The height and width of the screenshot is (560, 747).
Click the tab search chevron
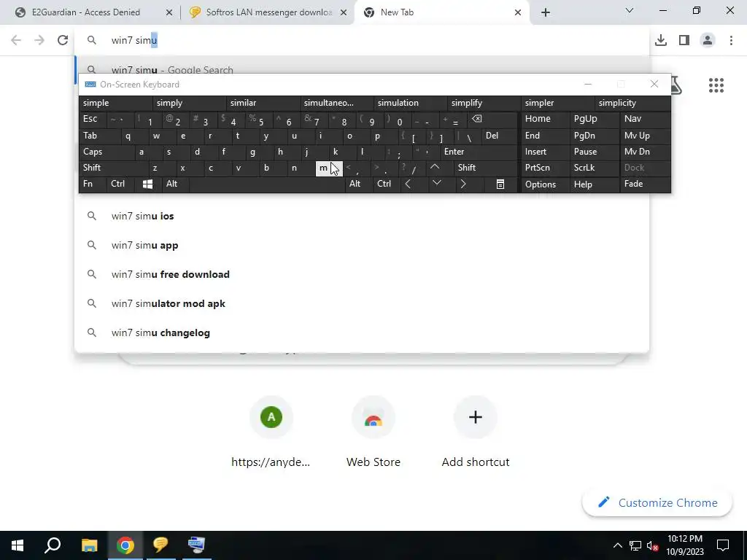click(x=630, y=10)
